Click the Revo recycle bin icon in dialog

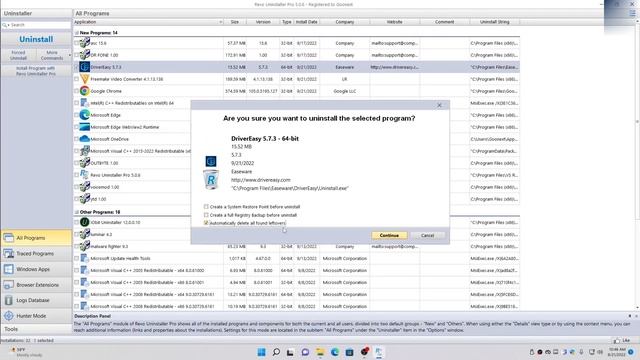pyautogui.click(x=211, y=180)
